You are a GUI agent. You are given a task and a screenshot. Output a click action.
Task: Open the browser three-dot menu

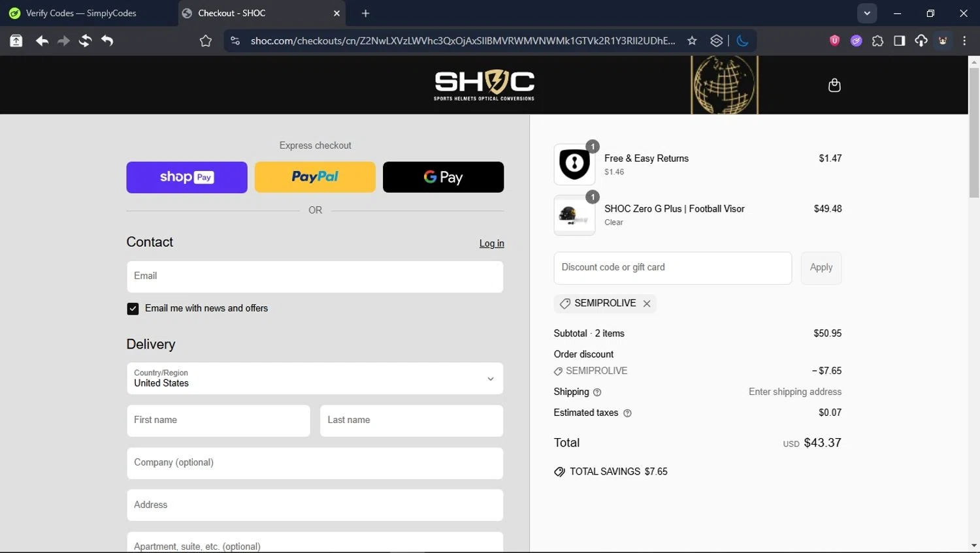(x=964, y=40)
